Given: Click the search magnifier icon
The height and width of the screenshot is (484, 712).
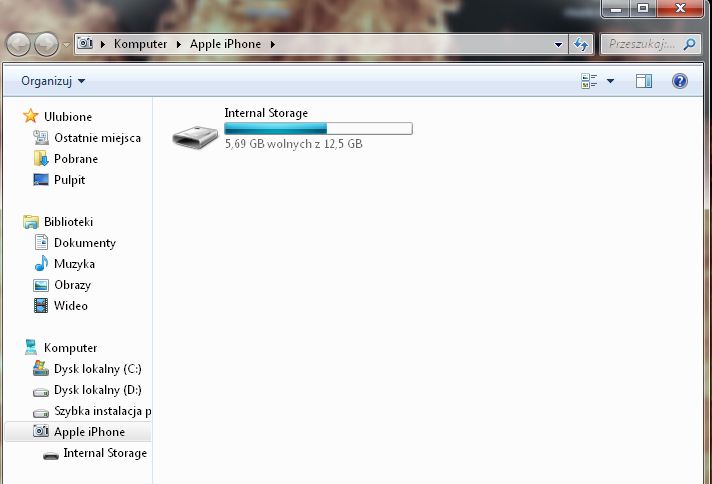Looking at the screenshot, I should point(689,44).
